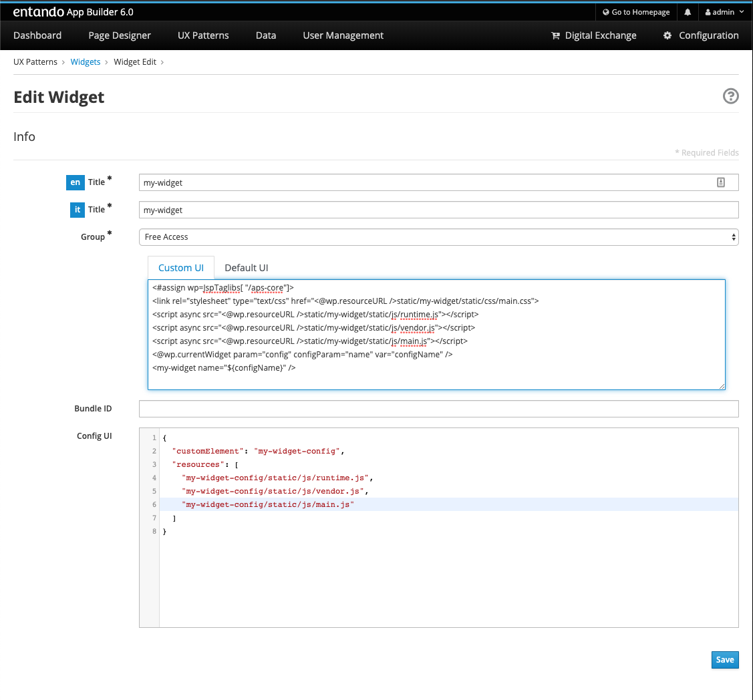This screenshot has width=753, height=700.
Task: Open the notifications bell icon
Action: point(688,12)
